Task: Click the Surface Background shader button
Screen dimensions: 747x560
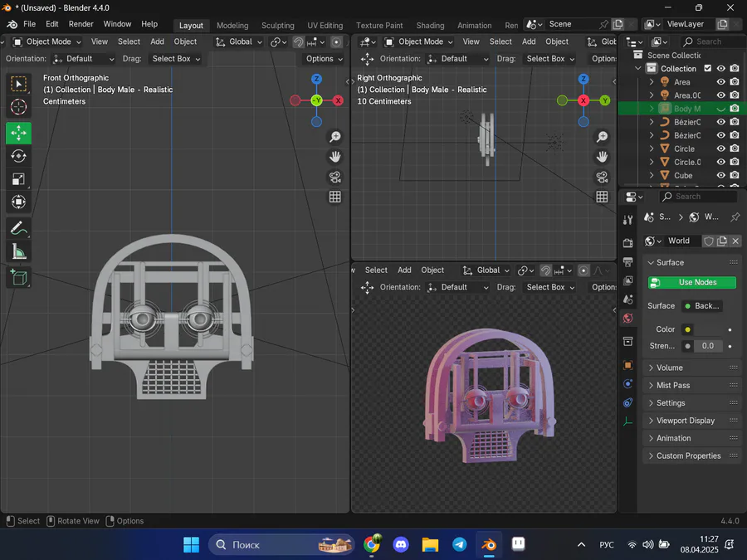Action: pyautogui.click(x=702, y=305)
